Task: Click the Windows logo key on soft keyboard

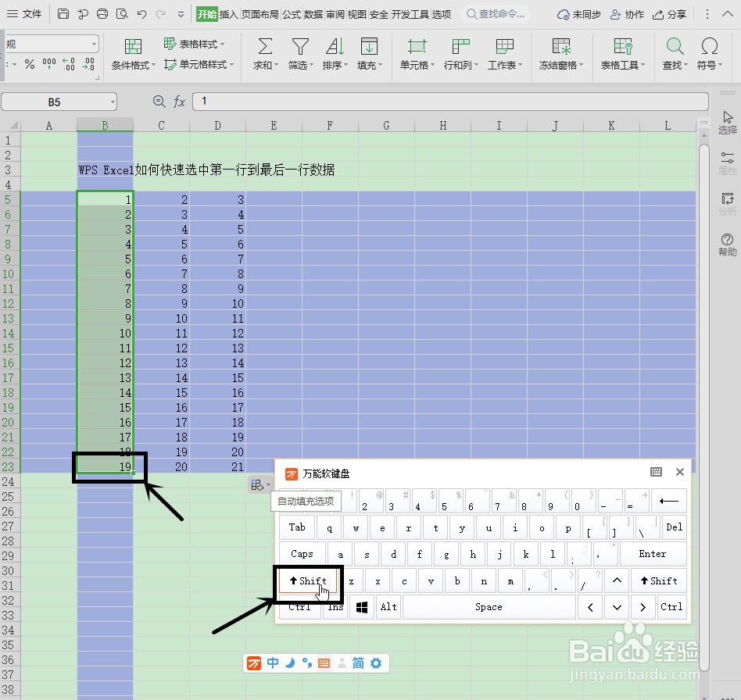Action: (x=362, y=607)
